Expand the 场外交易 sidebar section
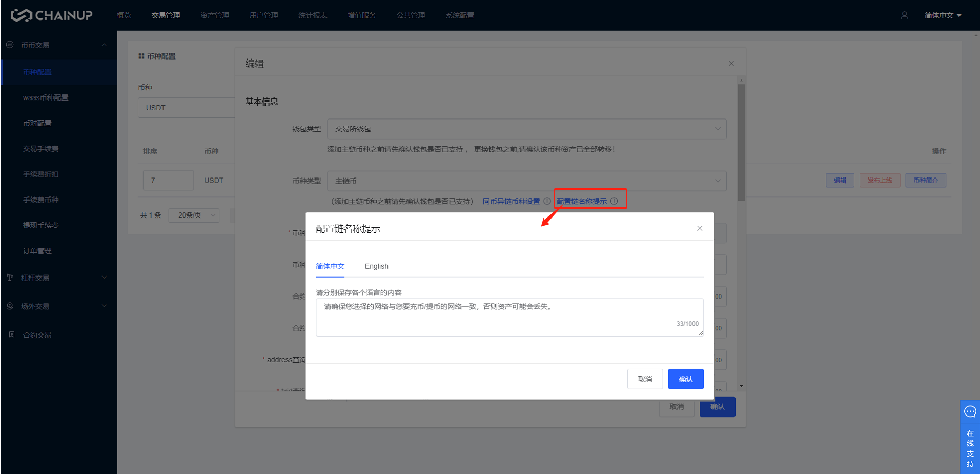 56,306
